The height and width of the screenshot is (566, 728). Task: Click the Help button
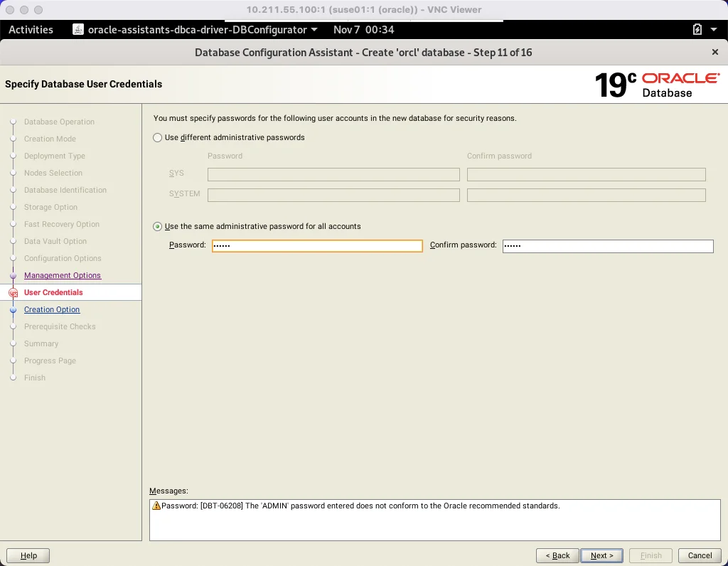pos(28,555)
